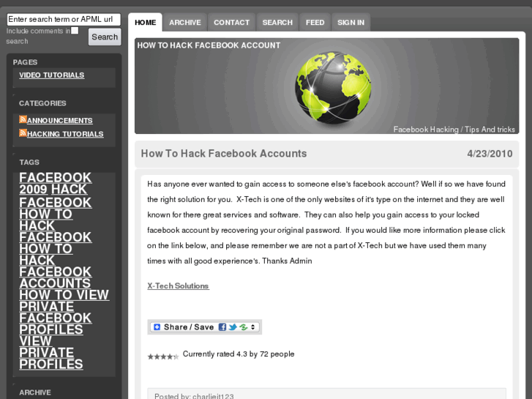Open the Search tab in navigation

pos(277,23)
